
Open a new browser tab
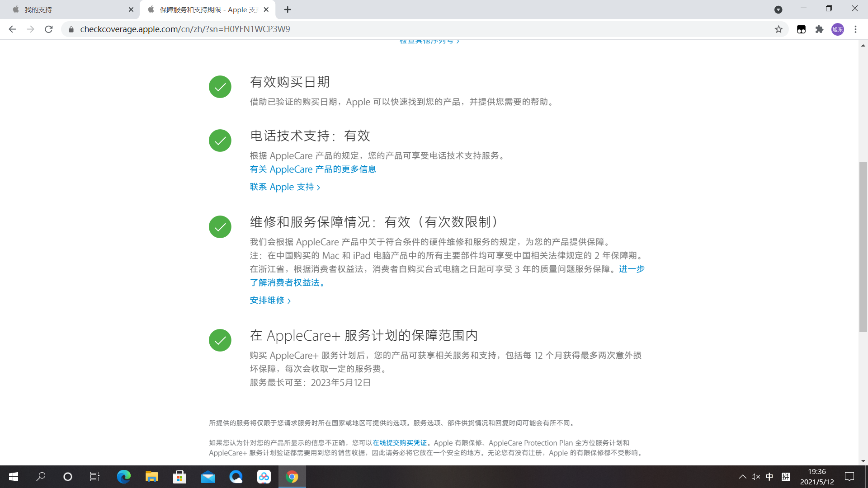coord(288,9)
